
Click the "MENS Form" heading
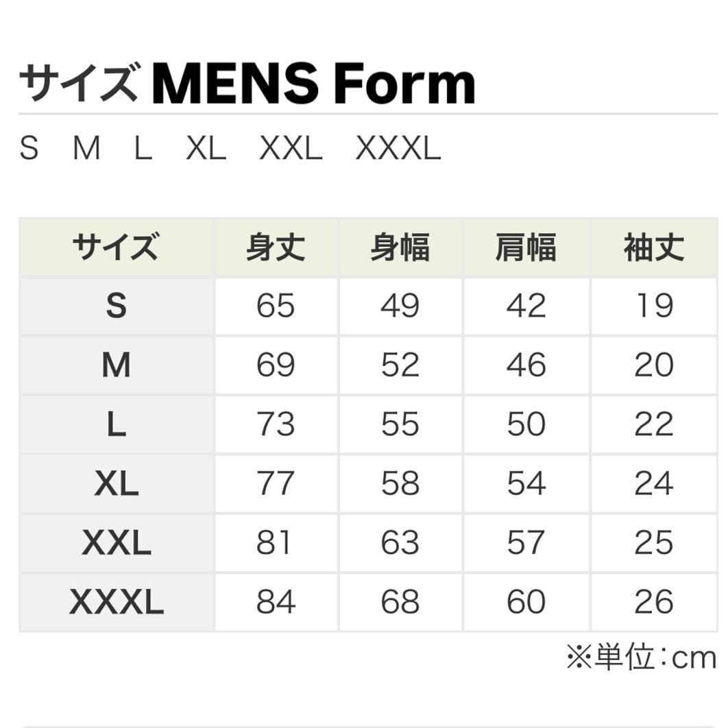pos(314,84)
